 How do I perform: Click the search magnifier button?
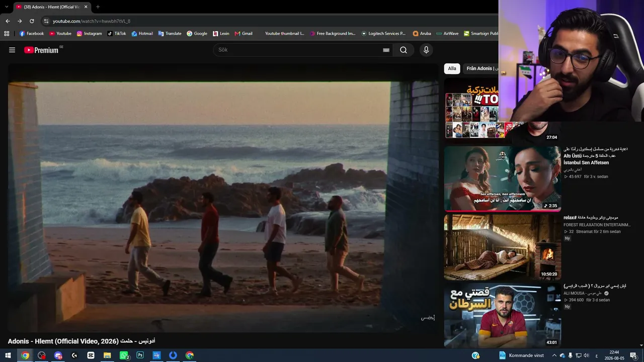coord(404,50)
